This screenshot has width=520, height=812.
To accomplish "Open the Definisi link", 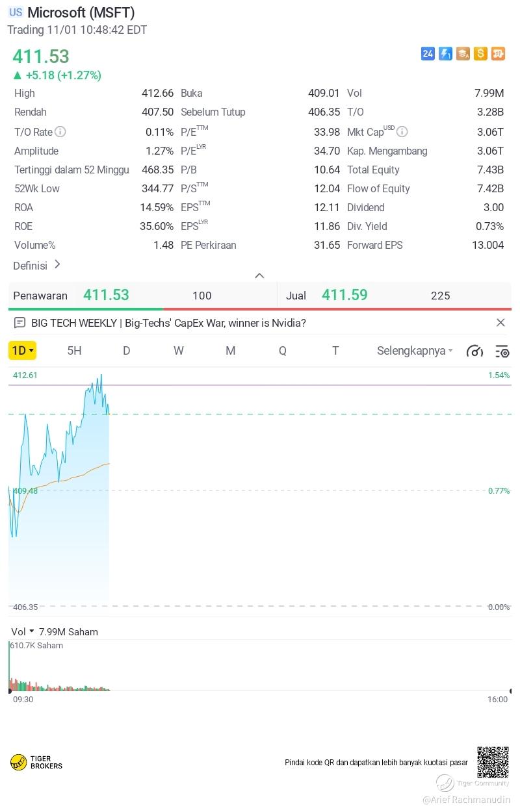I will tap(37, 265).
